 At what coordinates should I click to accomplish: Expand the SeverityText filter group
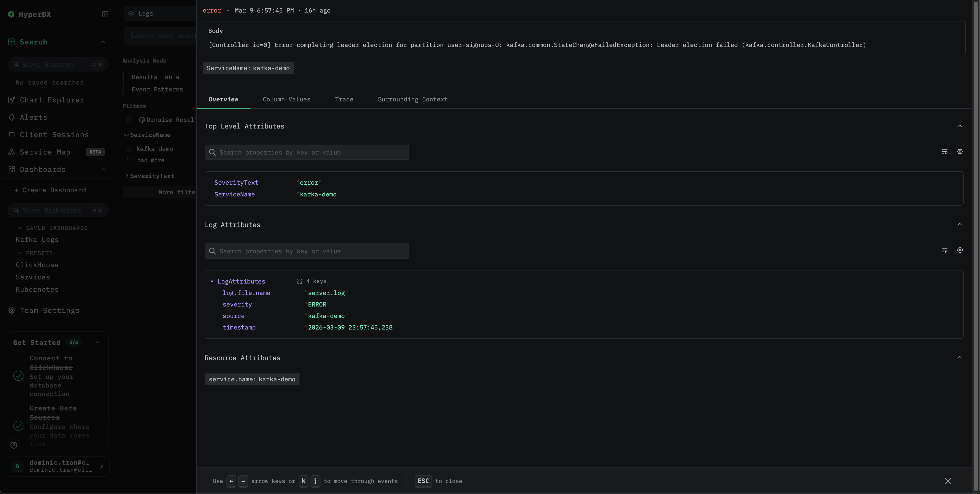pyautogui.click(x=127, y=176)
